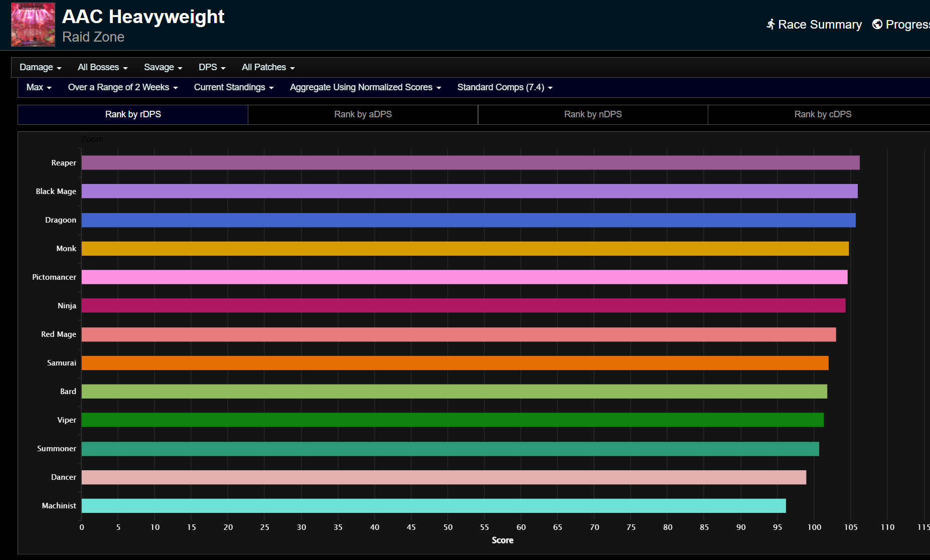The height and width of the screenshot is (560, 930).
Task: Select the "Red Mage" axis label
Action: tap(59, 334)
